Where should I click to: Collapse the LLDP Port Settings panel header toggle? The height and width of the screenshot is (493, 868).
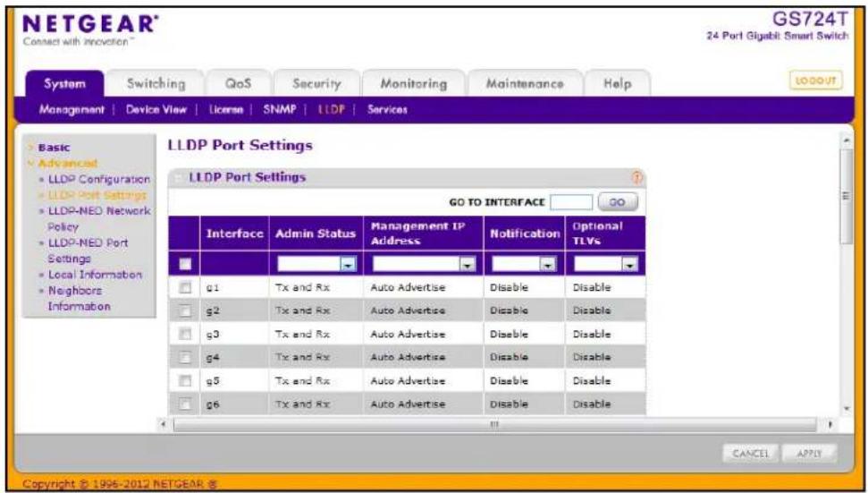[178, 178]
